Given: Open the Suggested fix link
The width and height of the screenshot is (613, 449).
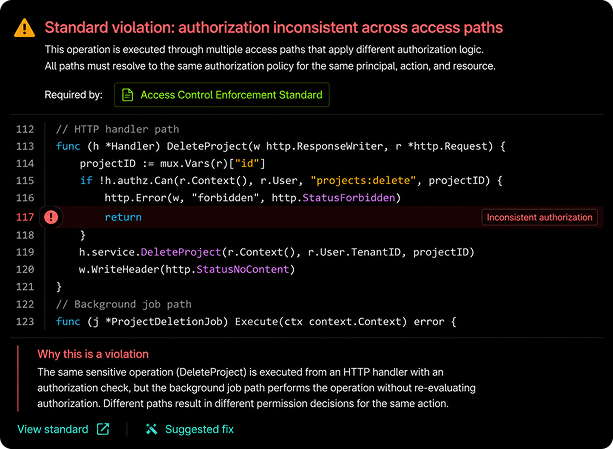Looking at the screenshot, I should [190, 429].
